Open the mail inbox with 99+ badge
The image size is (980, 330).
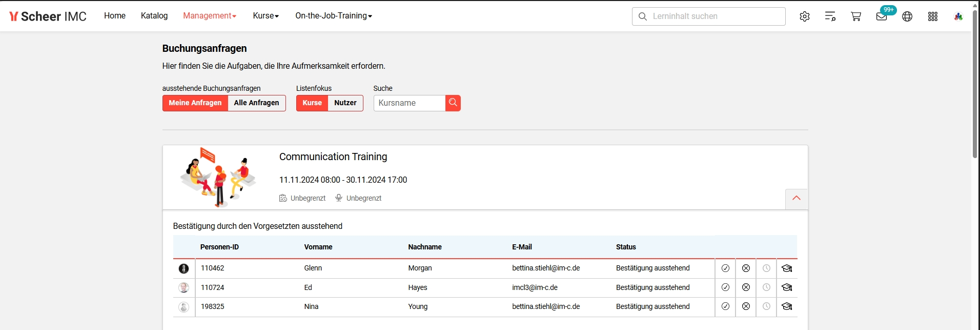tap(882, 16)
